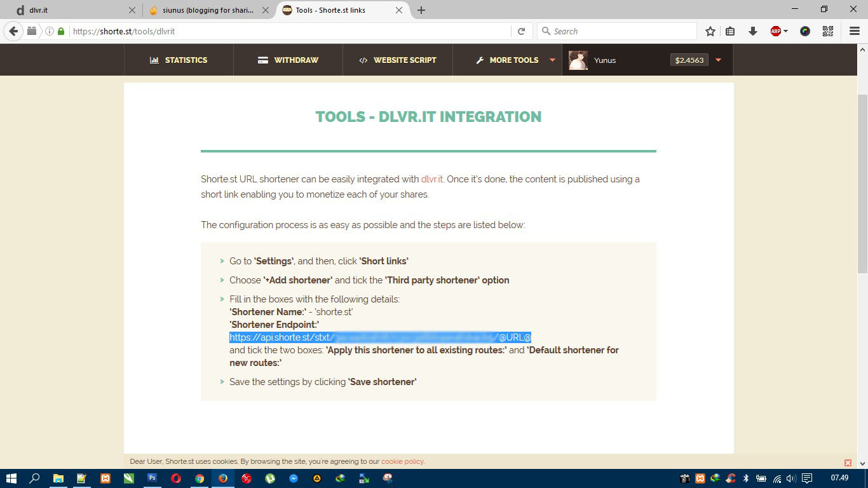The height and width of the screenshot is (488, 868).
Task: Click the Firefox taskbar icon
Action: click(x=222, y=478)
